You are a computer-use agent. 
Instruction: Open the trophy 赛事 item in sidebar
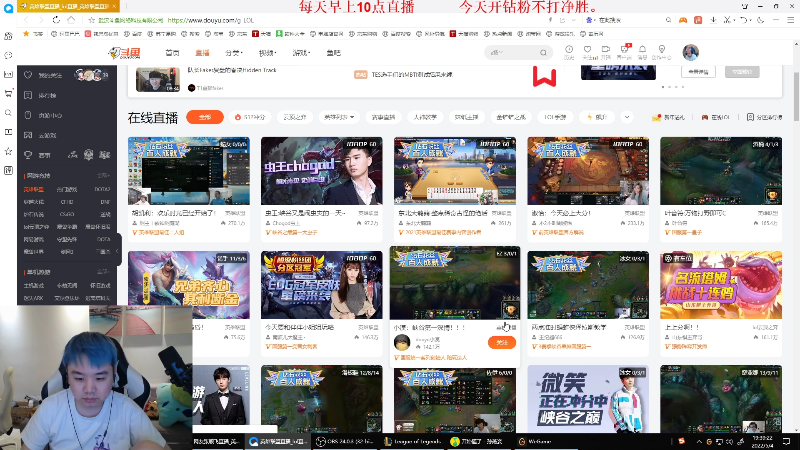[x=38, y=155]
